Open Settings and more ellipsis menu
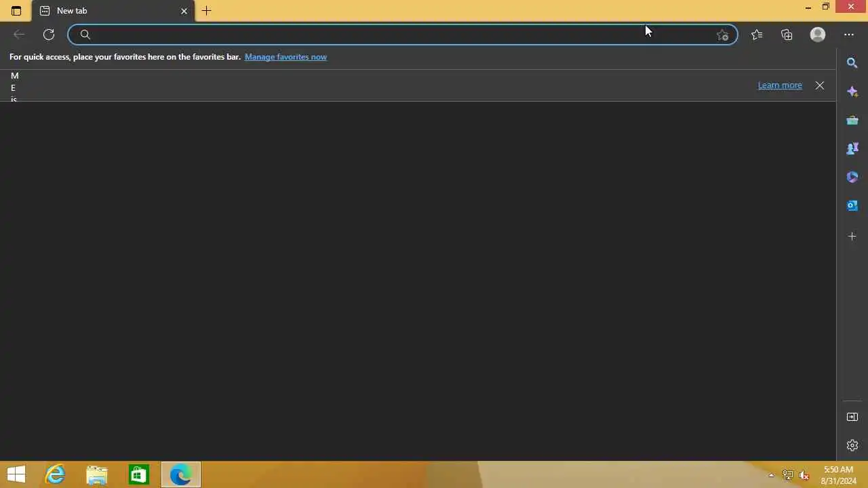 tap(849, 35)
